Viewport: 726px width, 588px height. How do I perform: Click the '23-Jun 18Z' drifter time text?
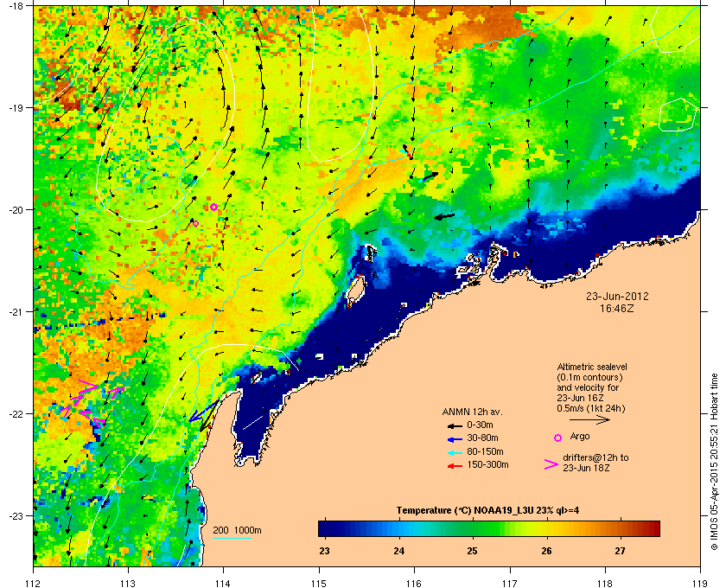[586, 468]
